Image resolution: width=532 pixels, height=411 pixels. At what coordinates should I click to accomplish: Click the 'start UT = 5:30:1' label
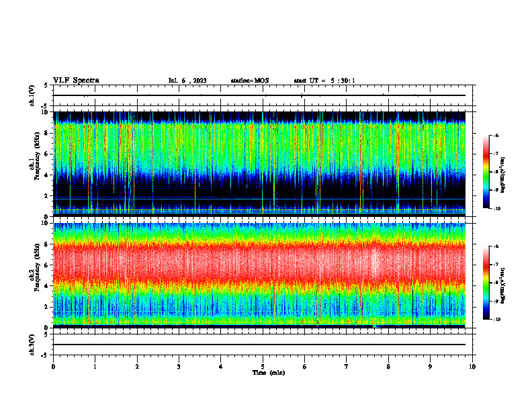324,81
